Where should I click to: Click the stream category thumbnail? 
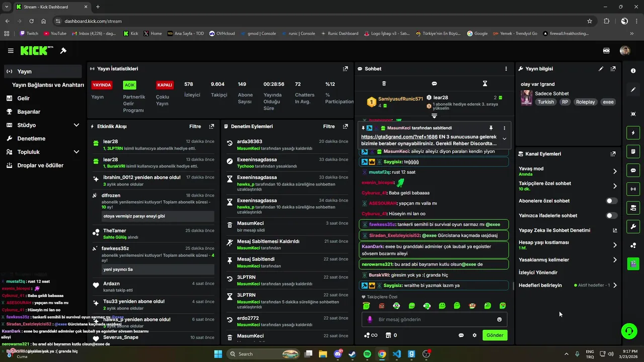[526, 98]
